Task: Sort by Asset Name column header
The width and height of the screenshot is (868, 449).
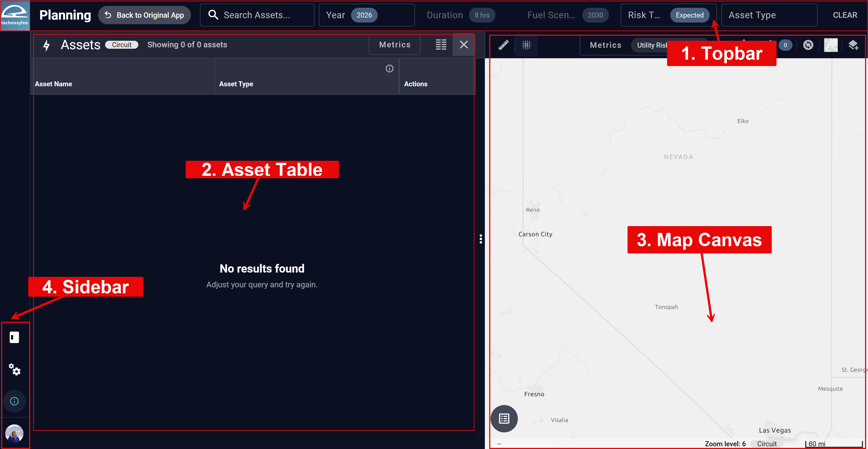Action: [53, 84]
